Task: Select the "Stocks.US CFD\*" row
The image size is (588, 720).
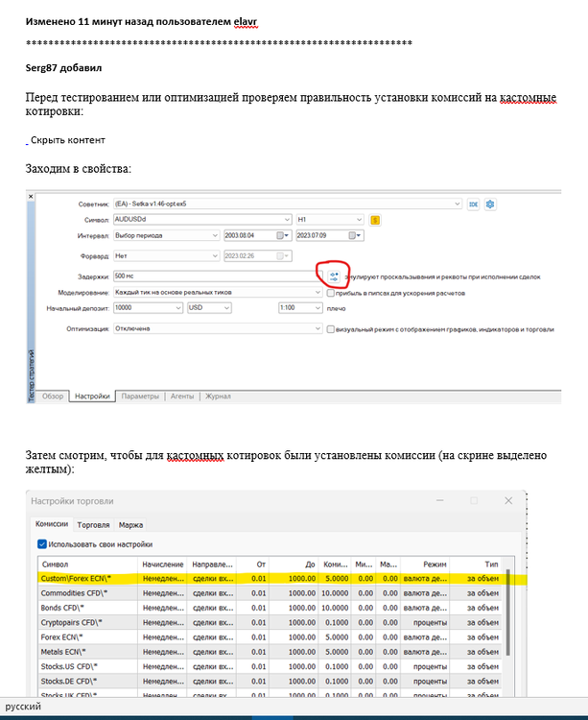Action: point(270,667)
